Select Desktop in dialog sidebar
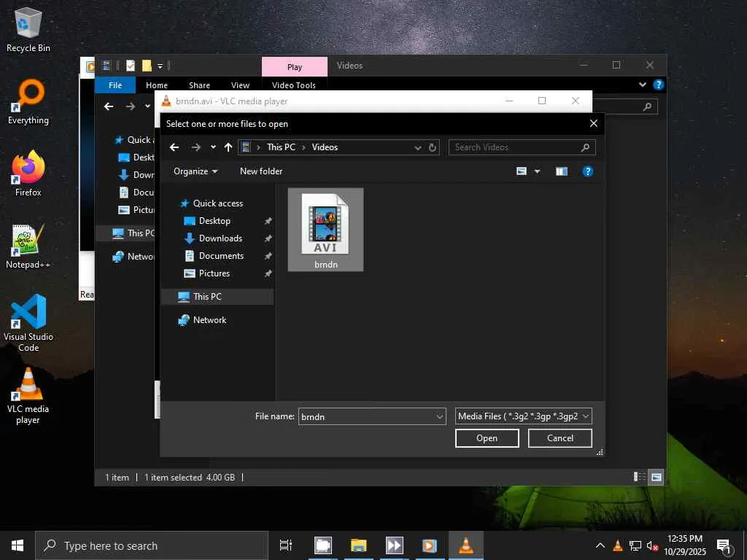747x560 pixels. 215,221
